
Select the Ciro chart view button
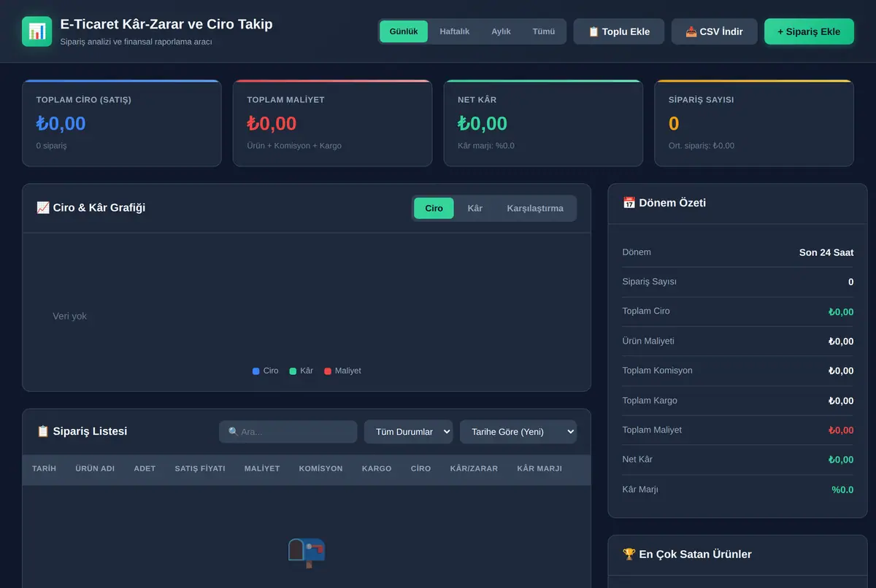click(434, 208)
